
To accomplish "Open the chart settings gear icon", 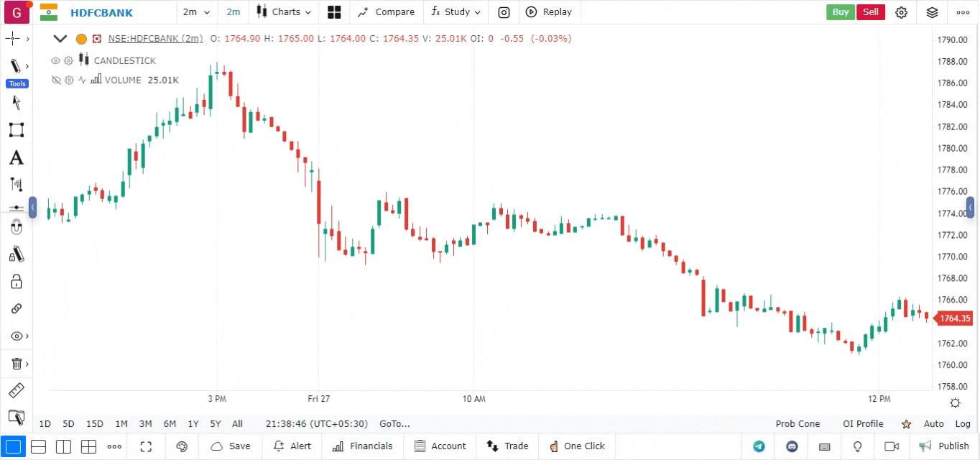I will click(x=901, y=12).
